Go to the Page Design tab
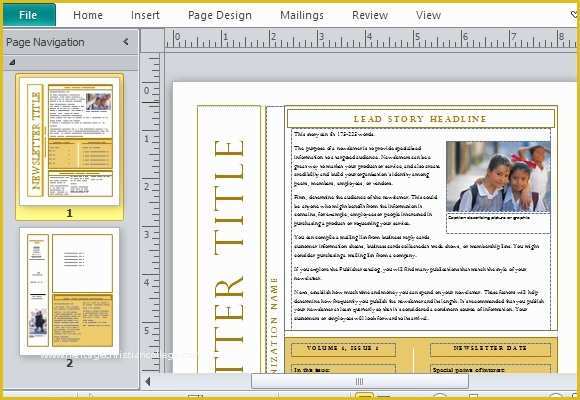 (220, 15)
